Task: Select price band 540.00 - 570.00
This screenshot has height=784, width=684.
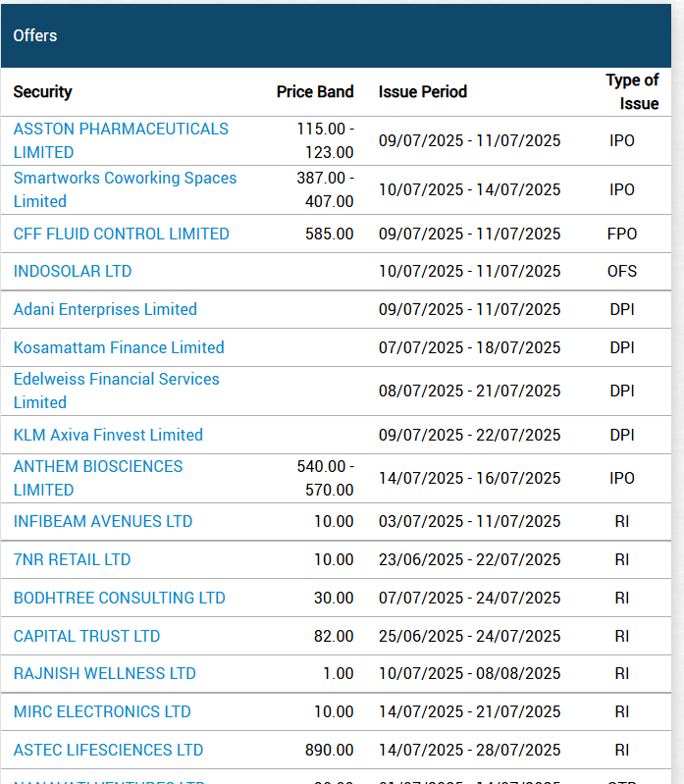Action: pyautogui.click(x=326, y=478)
